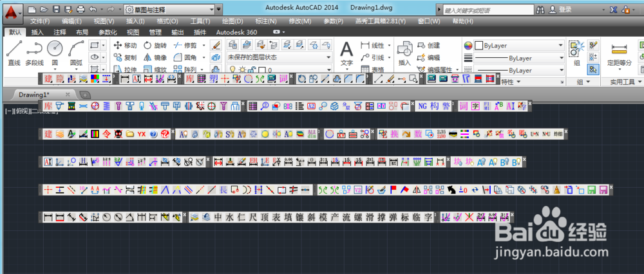Image resolution: width=644 pixels, height=274 pixels.
Task: Click the 直线 line button
Action: (14, 54)
